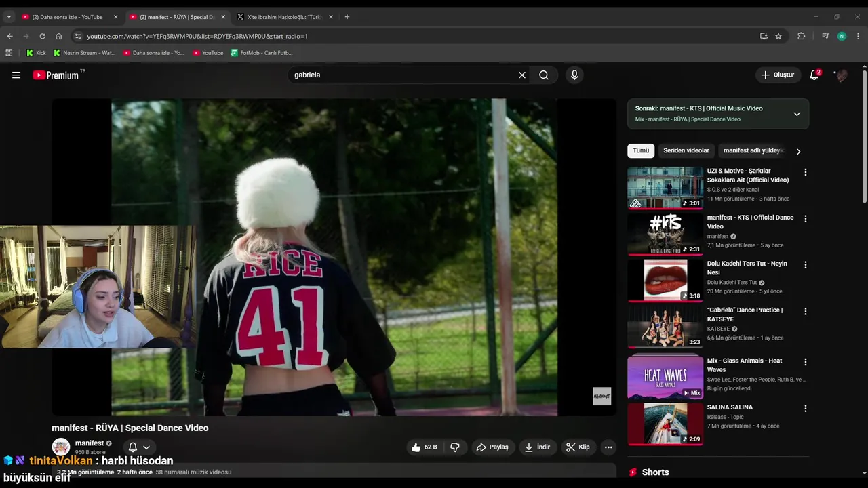Open subscription notification bell dropdown for manifest
This screenshot has height=488, width=868.
click(x=139, y=447)
